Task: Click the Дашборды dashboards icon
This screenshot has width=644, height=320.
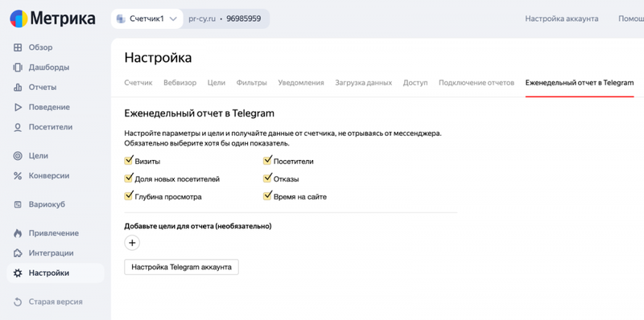Action: pyautogui.click(x=18, y=68)
